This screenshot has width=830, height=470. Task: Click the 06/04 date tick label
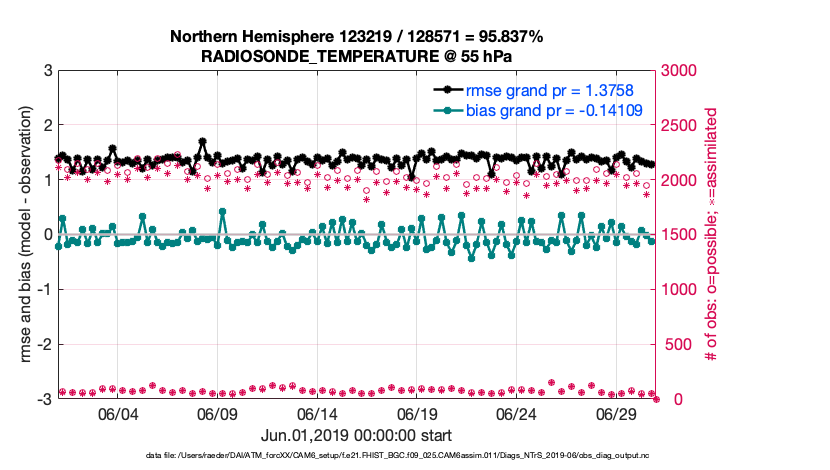pos(118,414)
